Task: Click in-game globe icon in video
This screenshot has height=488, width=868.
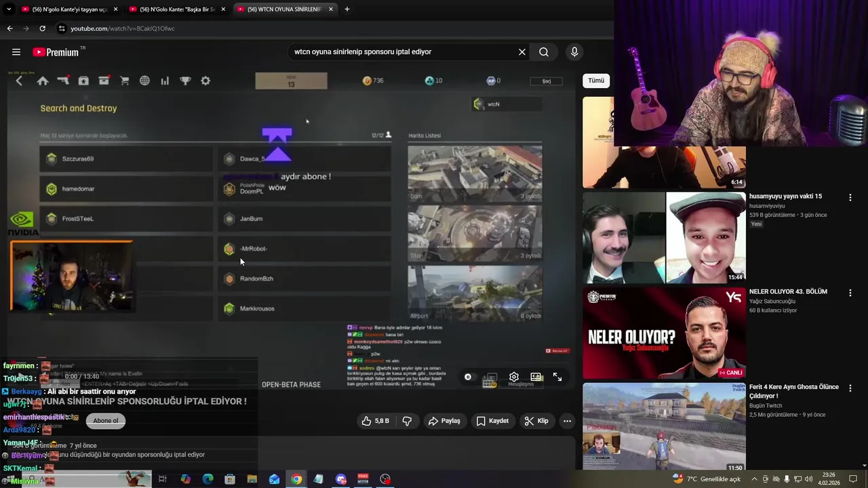Action: [x=144, y=81]
